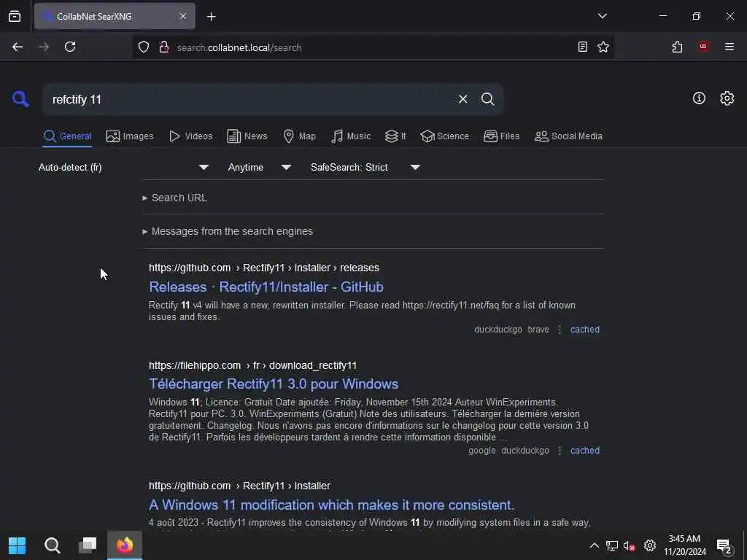Expand Messages from the search engines
This screenshot has height=560, width=747.
click(228, 231)
